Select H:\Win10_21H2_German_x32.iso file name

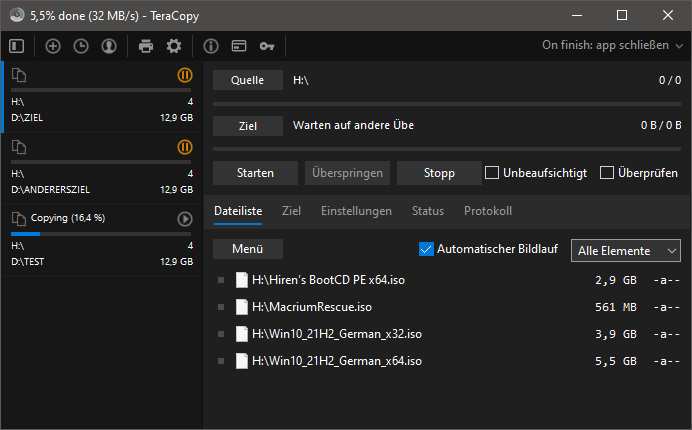(337, 334)
